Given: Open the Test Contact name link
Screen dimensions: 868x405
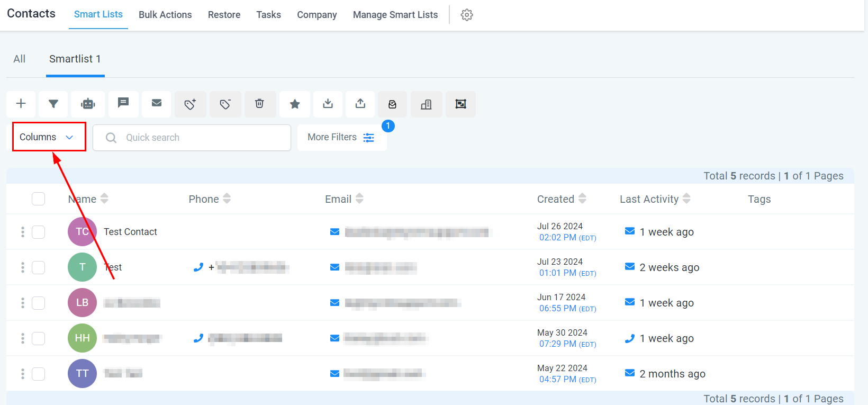Looking at the screenshot, I should (x=130, y=232).
